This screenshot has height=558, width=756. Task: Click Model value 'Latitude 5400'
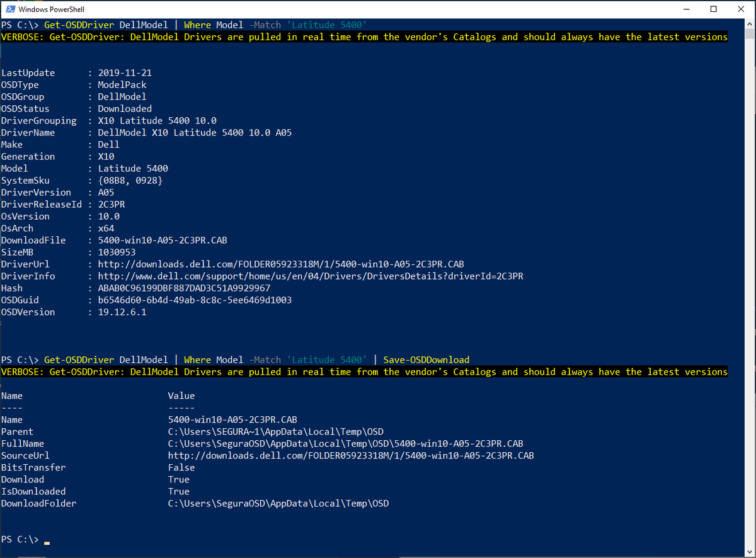click(133, 168)
